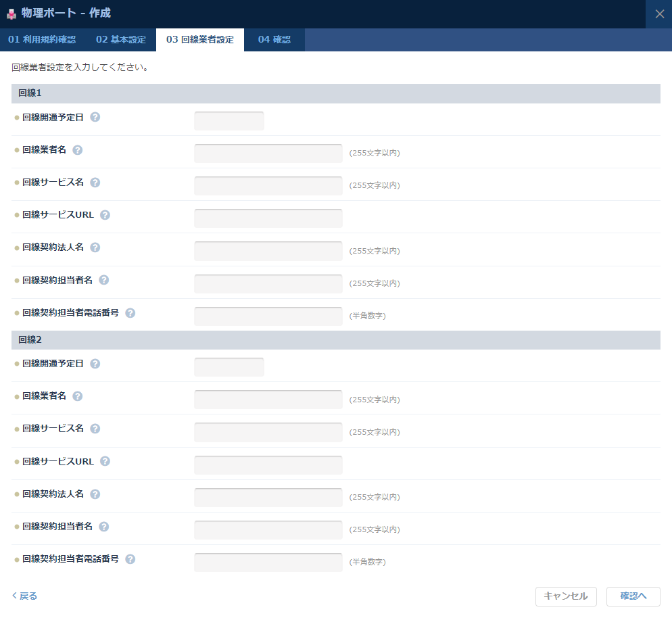Click the キャンセル button
Viewport: 672px width, 618px height.
coord(566,596)
